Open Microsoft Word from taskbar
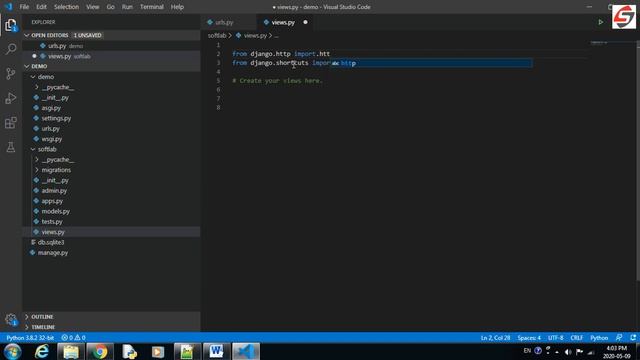Image resolution: width=640 pixels, height=360 pixels. click(x=216, y=351)
